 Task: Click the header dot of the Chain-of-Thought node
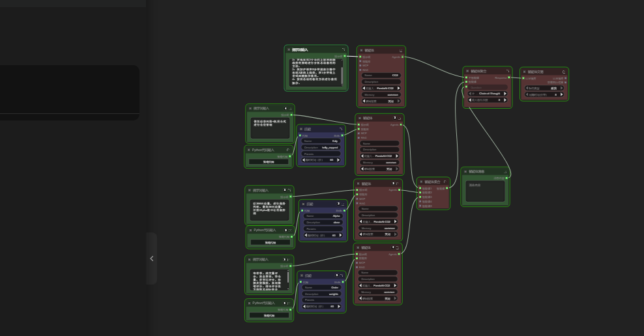tap(467, 71)
